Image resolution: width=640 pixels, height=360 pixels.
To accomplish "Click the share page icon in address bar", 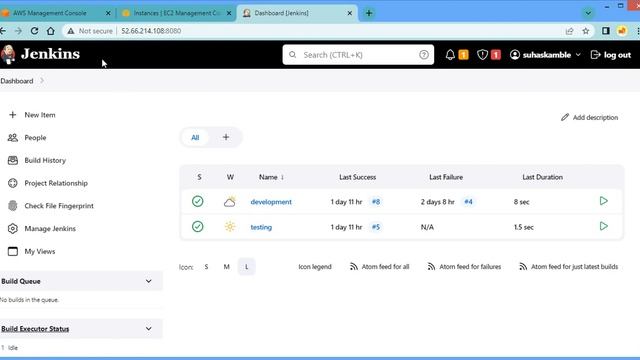I will (x=569, y=31).
